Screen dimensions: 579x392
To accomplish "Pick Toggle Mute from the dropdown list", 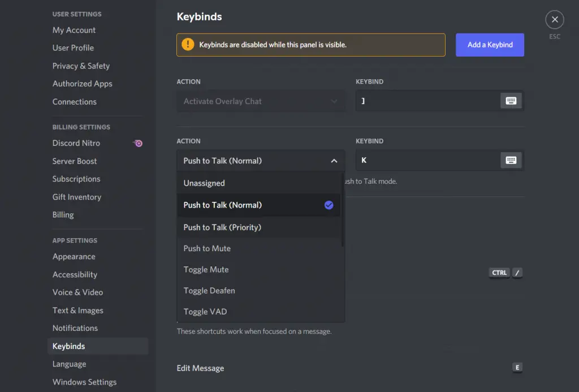I will 206,270.
